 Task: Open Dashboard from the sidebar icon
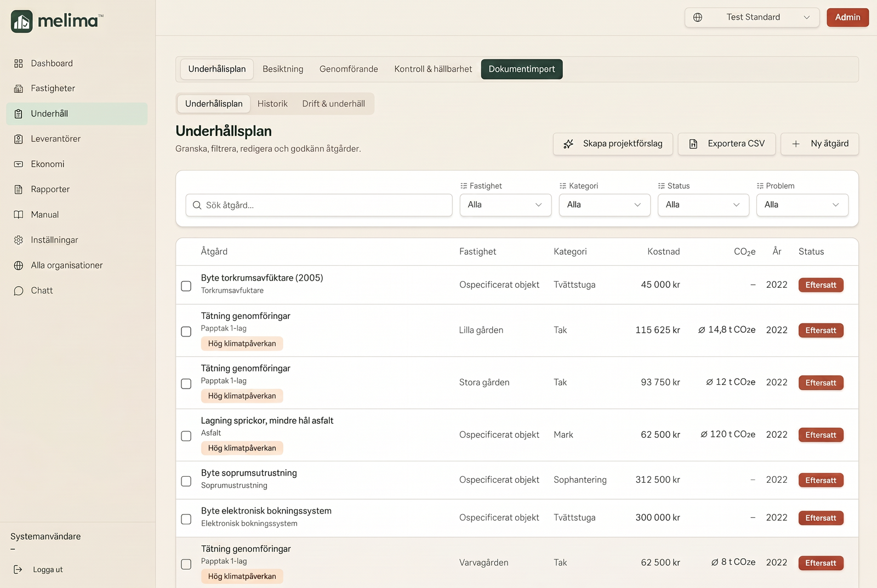[19, 64]
